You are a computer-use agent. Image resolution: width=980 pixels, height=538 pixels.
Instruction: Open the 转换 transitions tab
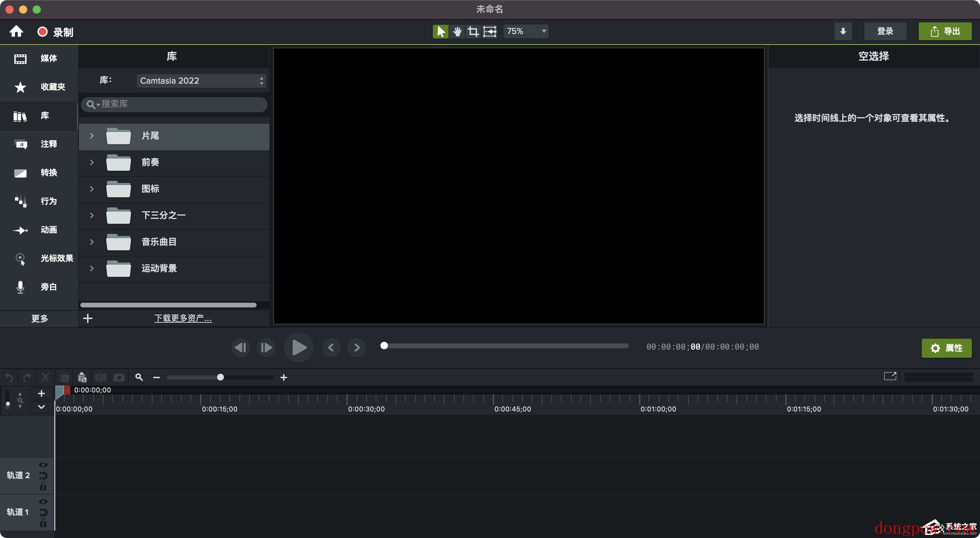click(x=39, y=173)
